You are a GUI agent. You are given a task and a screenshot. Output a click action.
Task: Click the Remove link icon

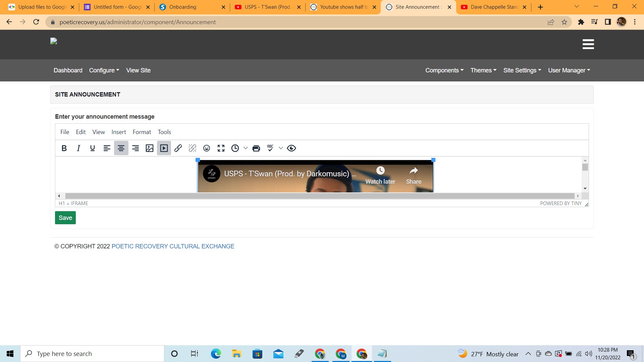click(x=193, y=148)
